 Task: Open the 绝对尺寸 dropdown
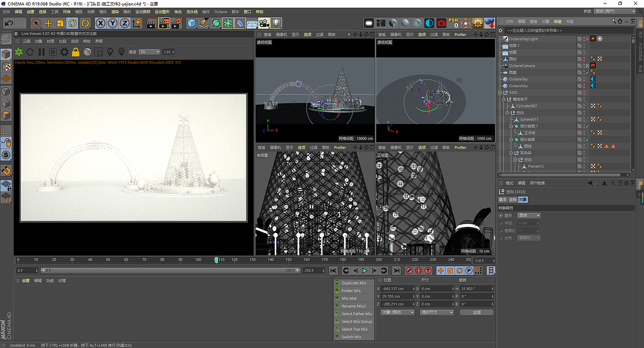tap(437, 312)
